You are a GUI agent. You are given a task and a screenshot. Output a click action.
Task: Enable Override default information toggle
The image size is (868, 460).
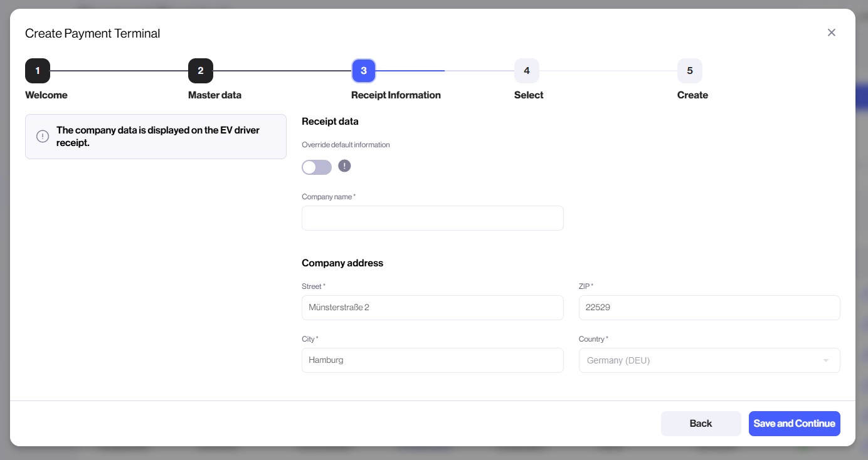(x=317, y=167)
